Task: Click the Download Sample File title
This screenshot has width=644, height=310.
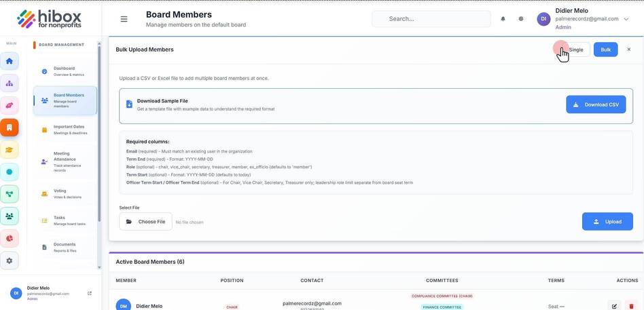Action: point(162,101)
